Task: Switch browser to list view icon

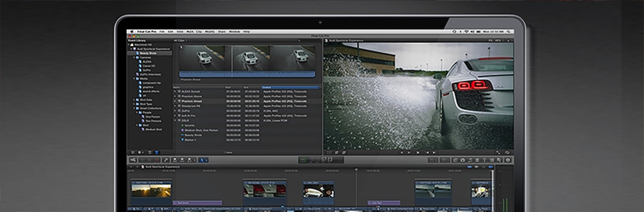Action: tap(157, 152)
